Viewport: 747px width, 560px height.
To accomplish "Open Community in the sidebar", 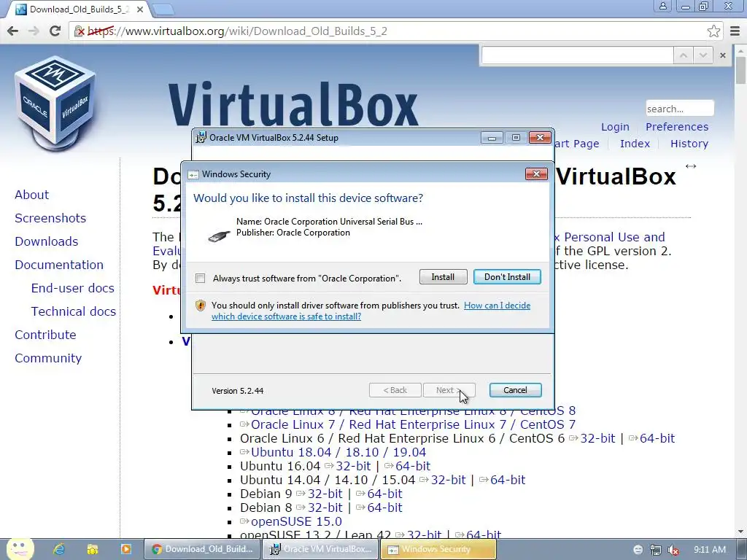I will coord(48,358).
